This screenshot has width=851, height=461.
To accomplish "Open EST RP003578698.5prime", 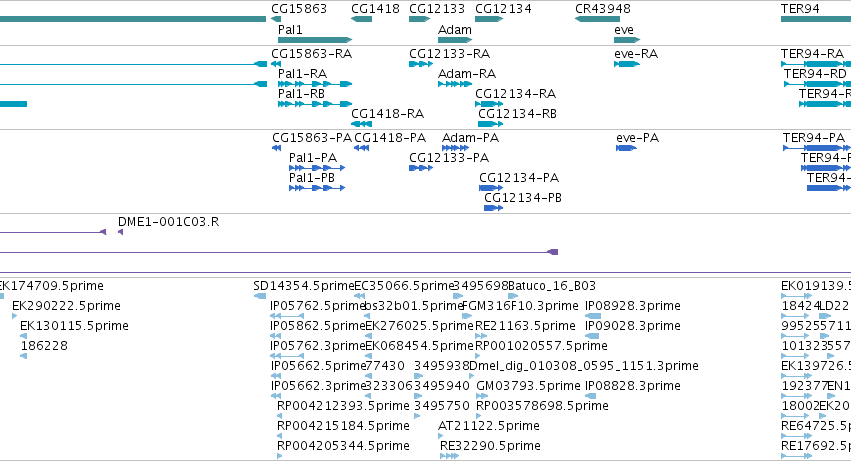I will tap(542, 406).
